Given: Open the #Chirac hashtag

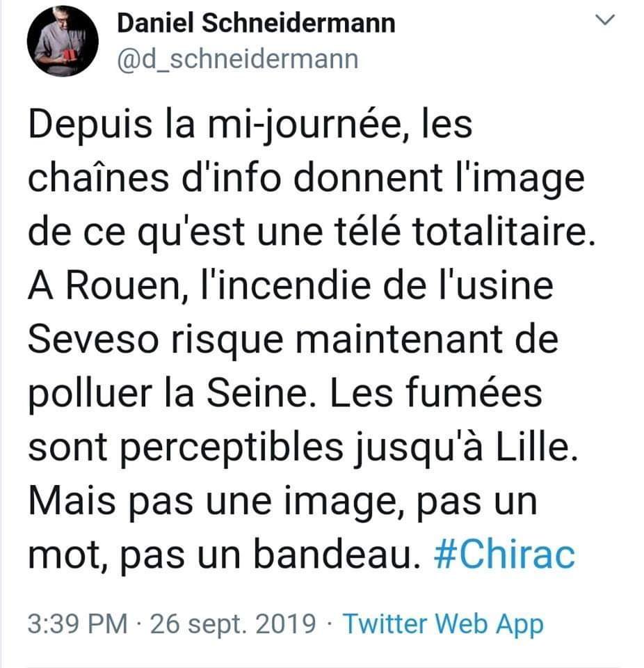Looking at the screenshot, I should point(509,556).
